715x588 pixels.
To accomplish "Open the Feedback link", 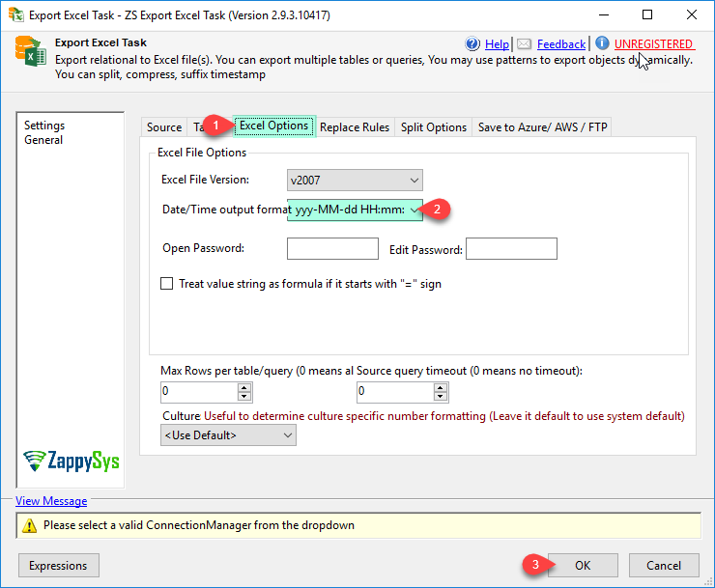I will 560,44.
